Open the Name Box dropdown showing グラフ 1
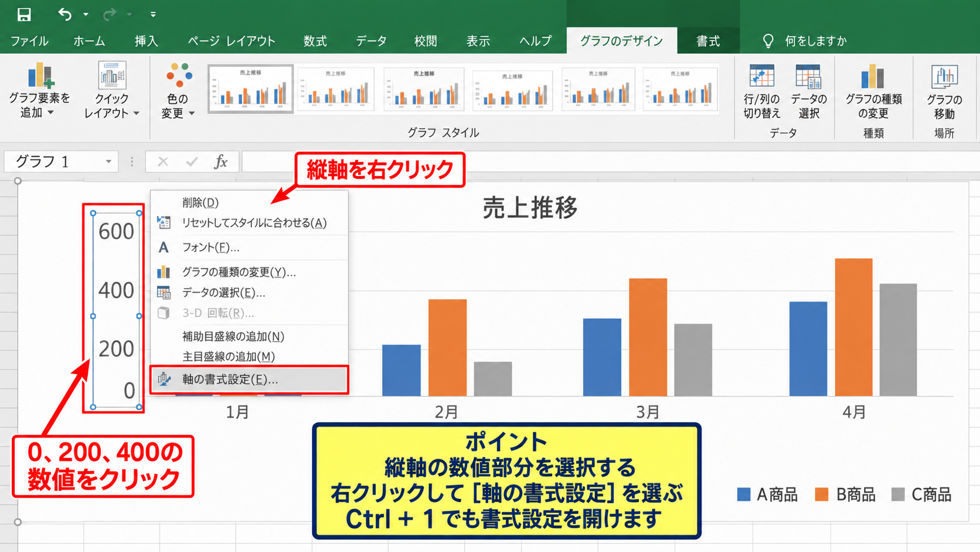 coord(108,161)
